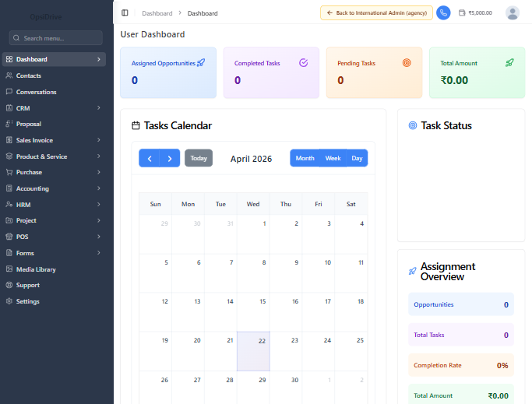
Task: Click the Support lifebuoy icon
Action: (x=9, y=285)
